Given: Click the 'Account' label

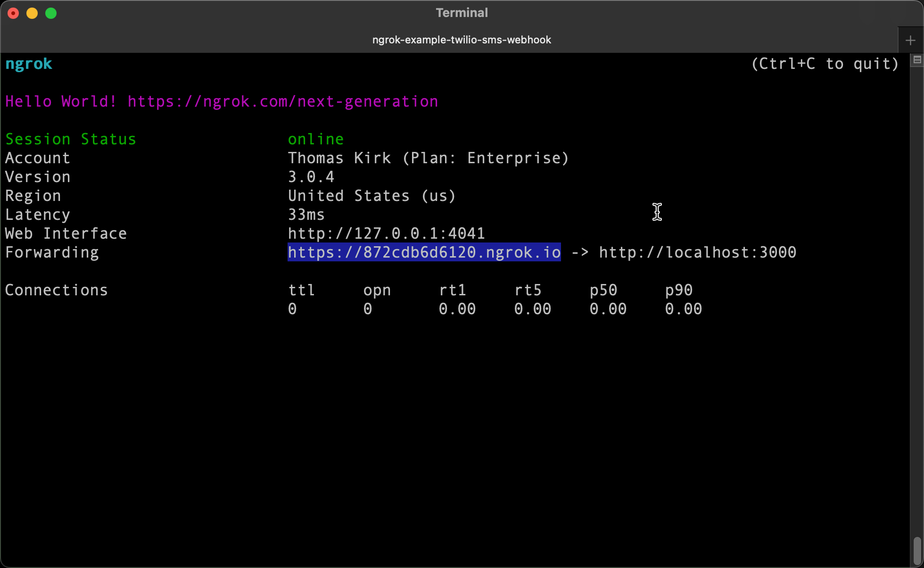Looking at the screenshot, I should (38, 158).
